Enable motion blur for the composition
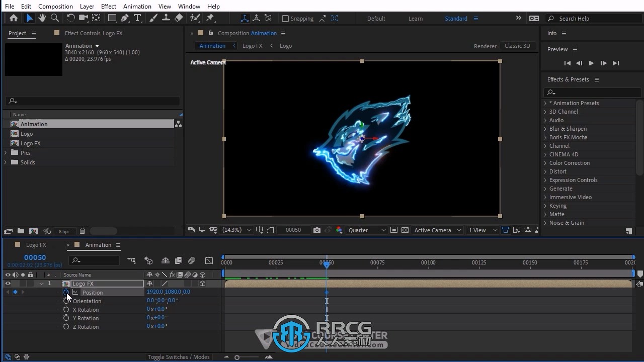 click(192, 260)
